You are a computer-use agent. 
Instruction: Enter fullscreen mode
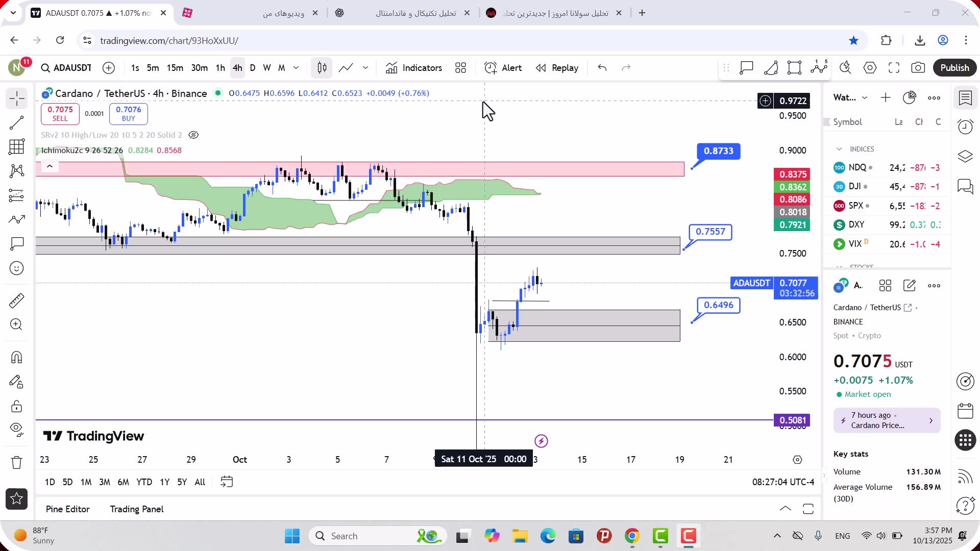[x=894, y=68]
